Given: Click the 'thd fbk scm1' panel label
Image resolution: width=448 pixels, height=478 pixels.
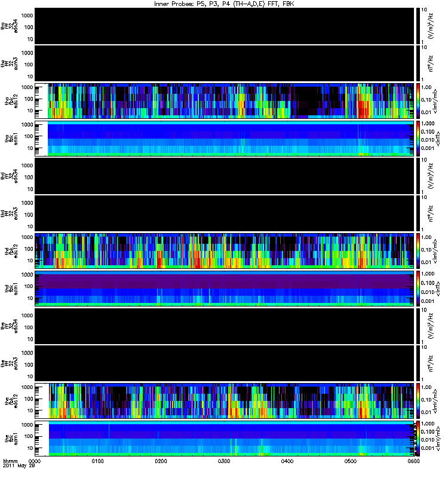Looking at the screenshot, I should point(11,289).
